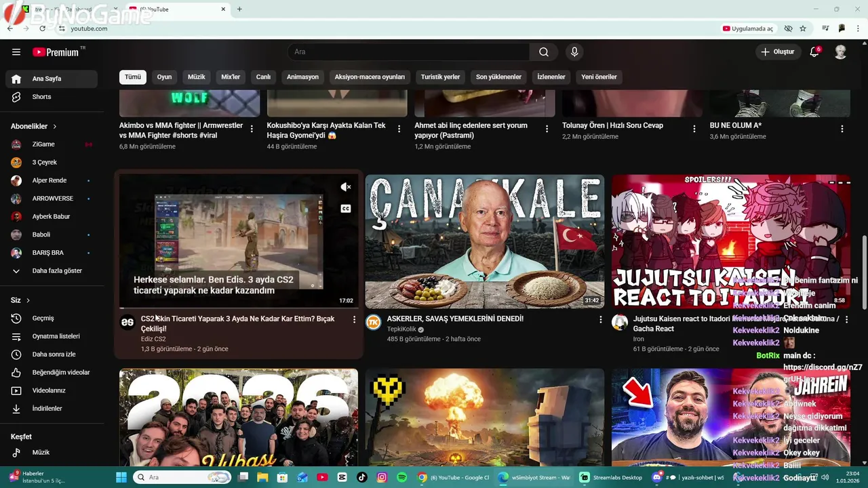
Task: Select the Yeni öneriler chip
Action: click(599, 77)
